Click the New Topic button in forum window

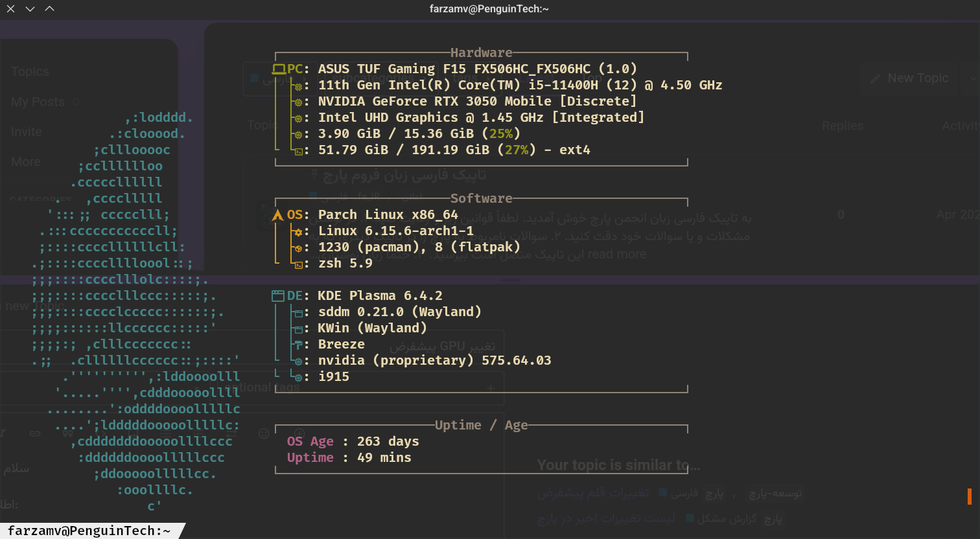click(910, 78)
